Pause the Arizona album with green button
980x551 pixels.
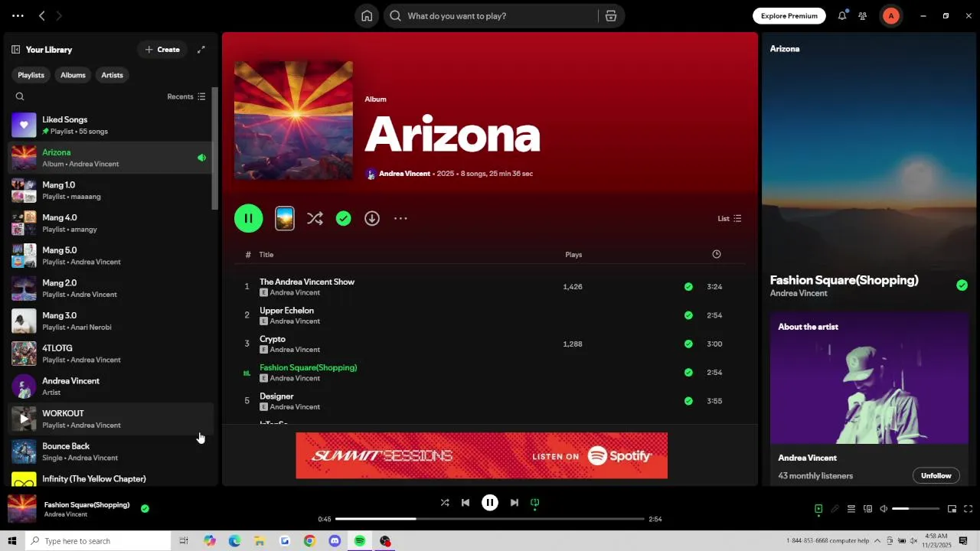click(x=249, y=218)
